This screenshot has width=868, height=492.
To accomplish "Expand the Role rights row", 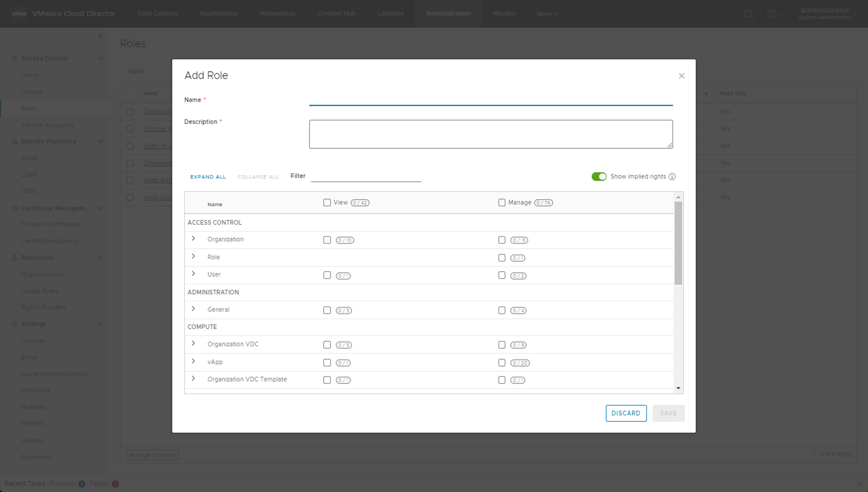I will pyautogui.click(x=193, y=256).
